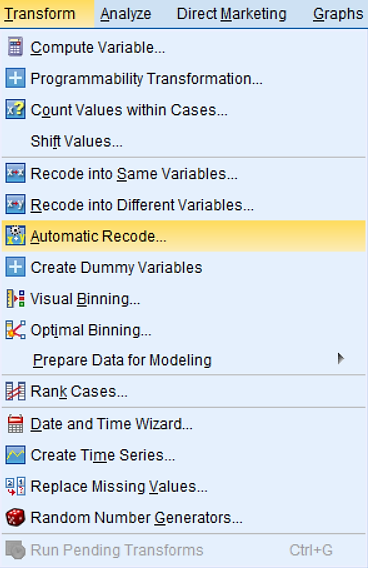The height and width of the screenshot is (568, 368).
Task: Click the Programmability Transformation plus icon
Action: coord(15,78)
